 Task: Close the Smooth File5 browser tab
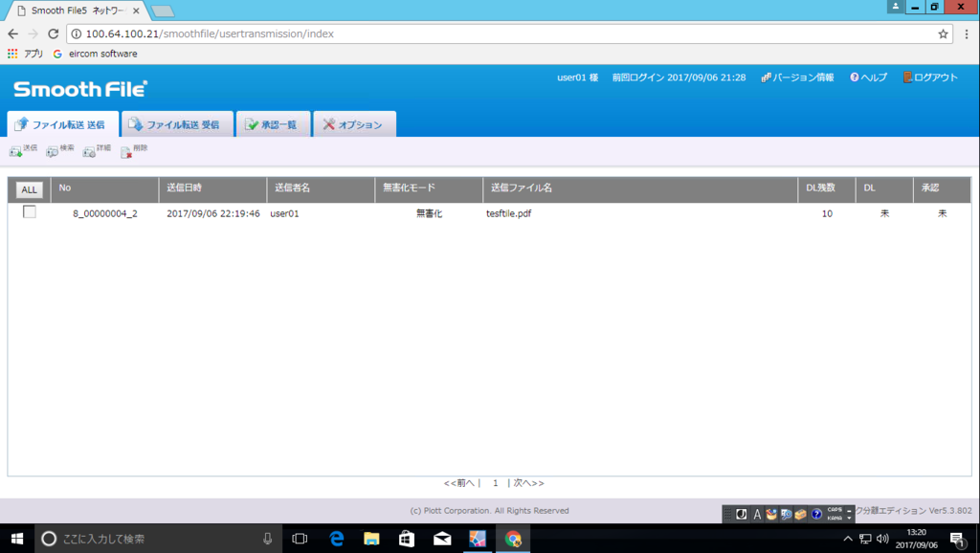click(x=136, y=11)
